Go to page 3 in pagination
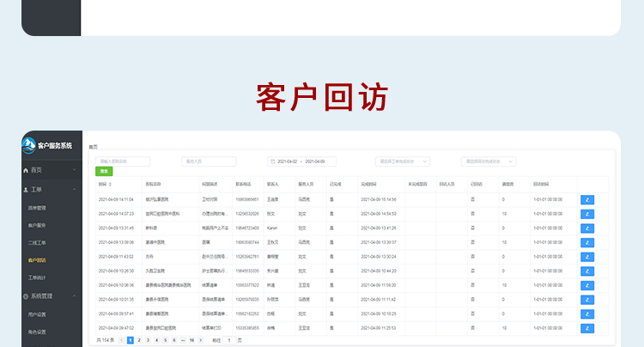 click(x=147, y=340)
